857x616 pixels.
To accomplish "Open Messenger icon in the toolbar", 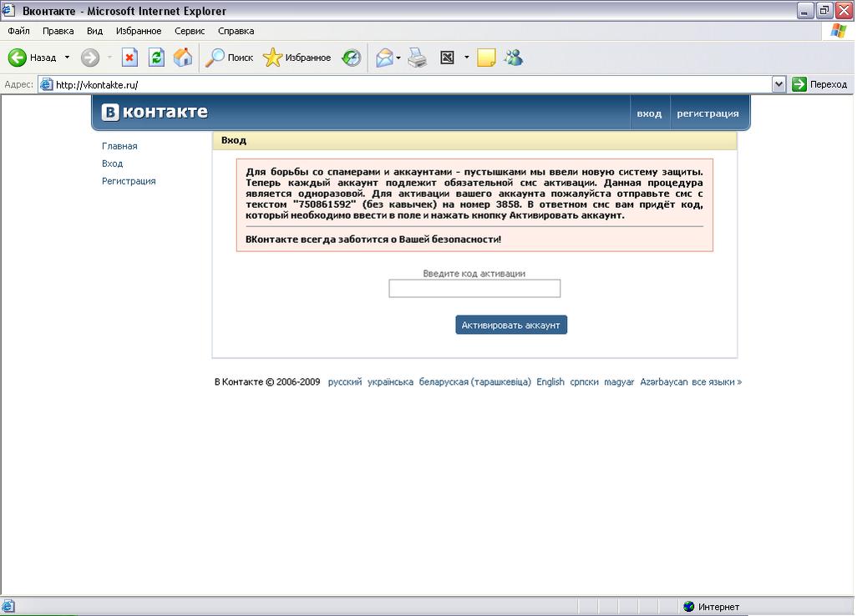I will click(x=513, y=58).
